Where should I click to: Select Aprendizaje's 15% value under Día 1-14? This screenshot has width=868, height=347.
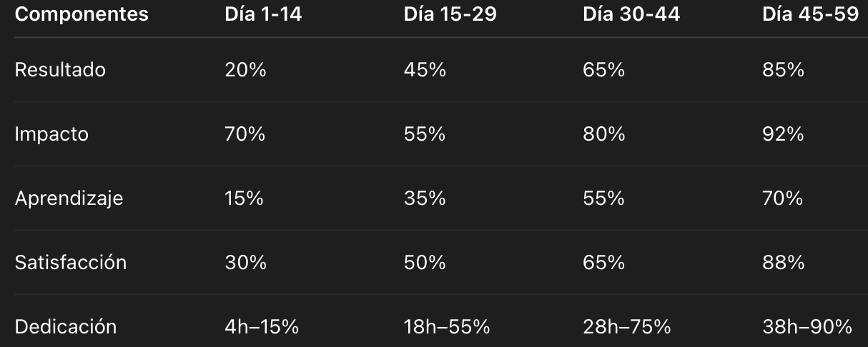pyautogui.click(x=244, y=198)
